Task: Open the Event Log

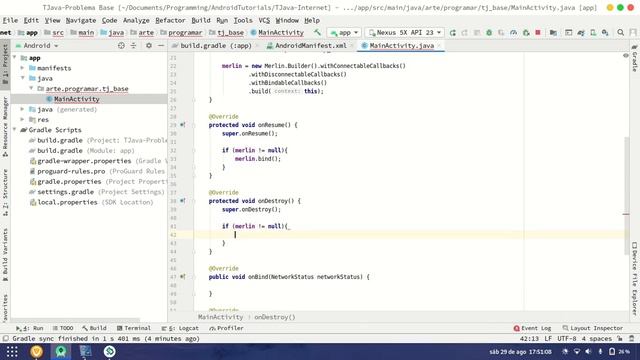Action: point(532,328)
